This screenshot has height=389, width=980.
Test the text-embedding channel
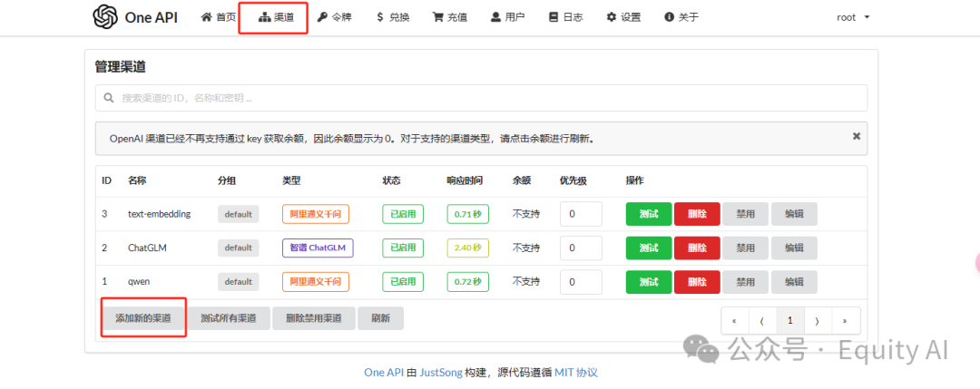click(649, 214)
